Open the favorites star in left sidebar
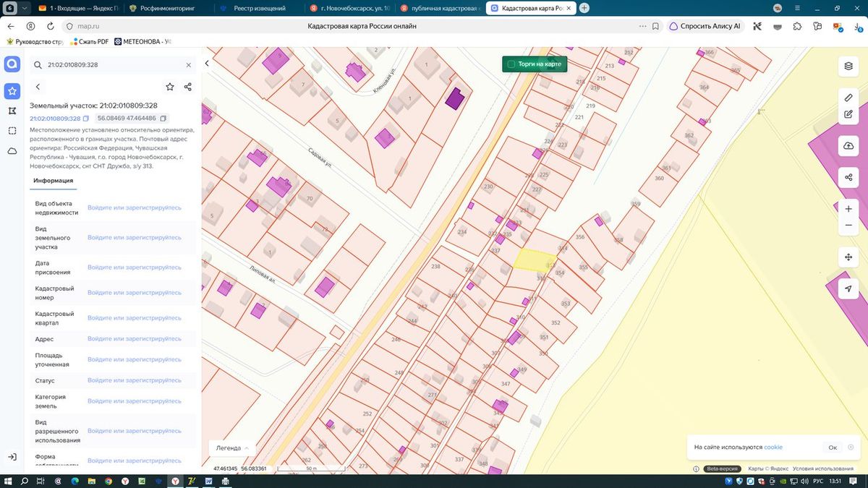868x488 pixels. tap(12, 91)
